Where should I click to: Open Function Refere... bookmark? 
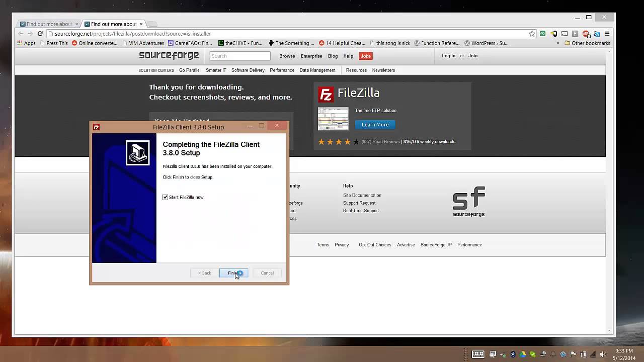pyautogui.click(x=437, y=43)
